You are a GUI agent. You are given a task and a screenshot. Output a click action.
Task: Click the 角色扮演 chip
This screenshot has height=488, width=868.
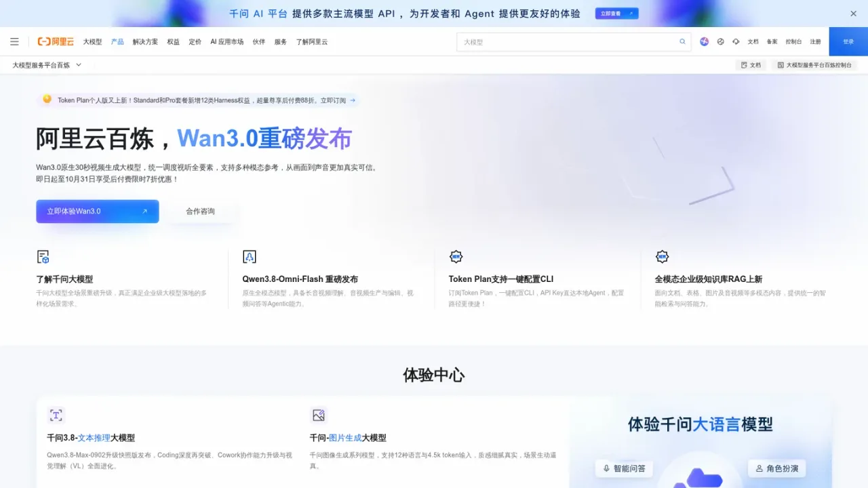[x=777, y=468]
